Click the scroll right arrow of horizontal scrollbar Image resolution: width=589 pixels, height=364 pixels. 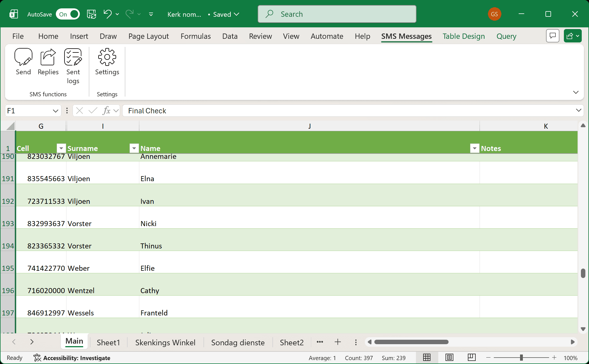point(573,342)
